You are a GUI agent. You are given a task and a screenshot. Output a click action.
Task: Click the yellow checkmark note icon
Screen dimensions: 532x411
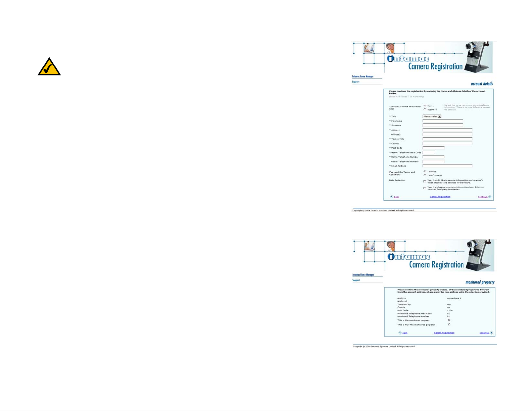49,66
